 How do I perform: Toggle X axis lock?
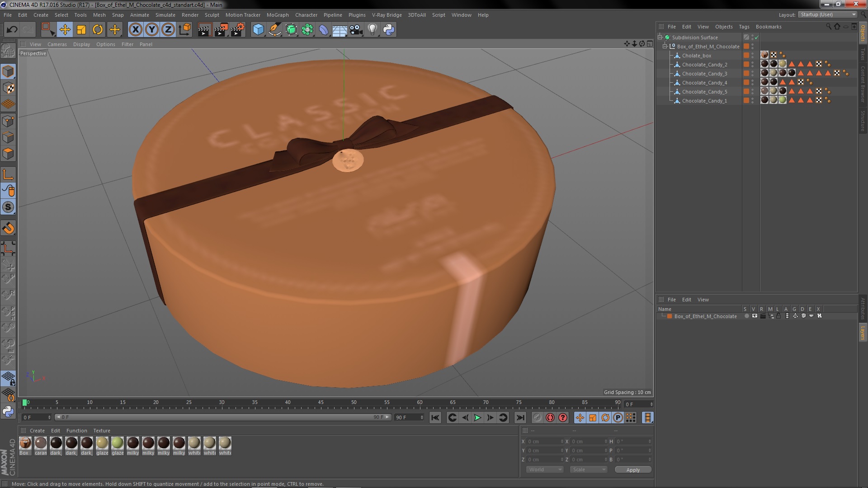(135, 30)
